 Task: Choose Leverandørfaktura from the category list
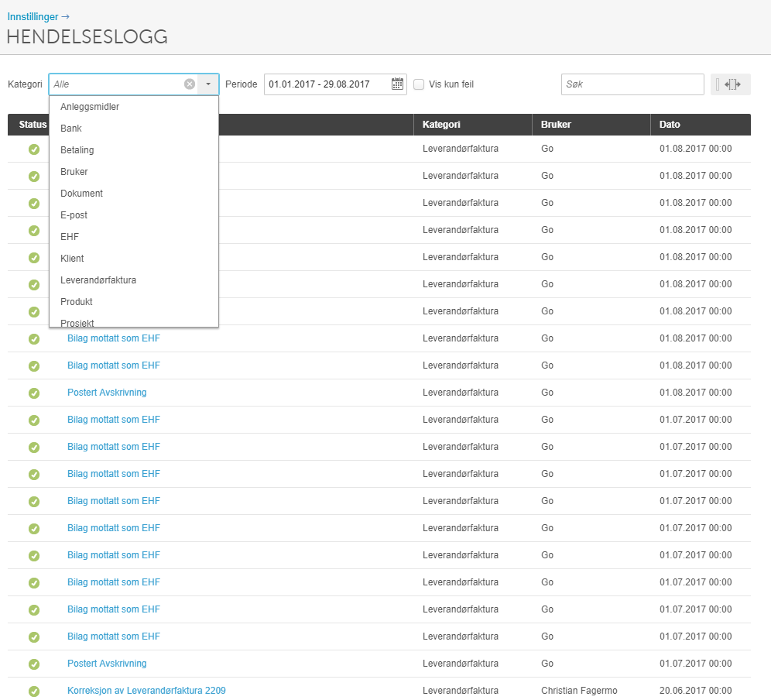pos(134,280)
